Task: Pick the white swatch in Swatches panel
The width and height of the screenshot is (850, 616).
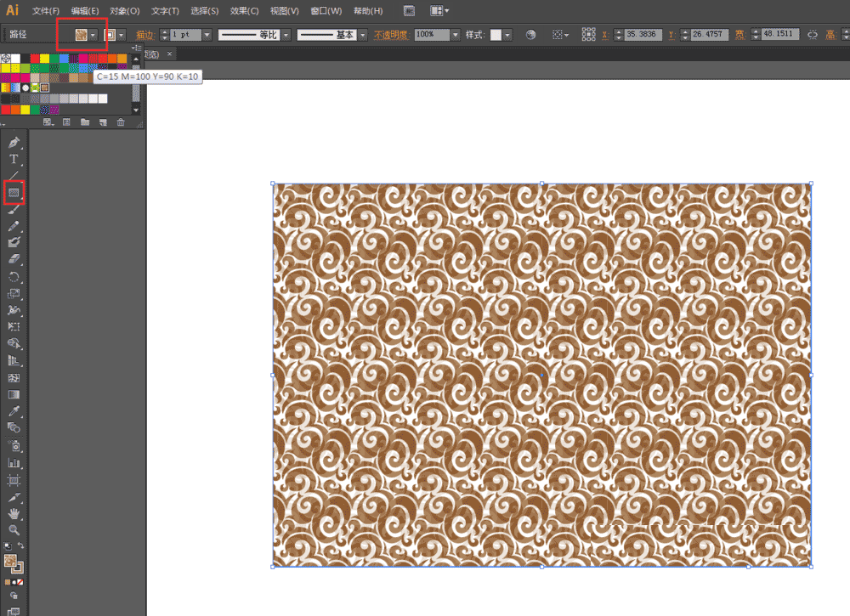Action: (x=16, y=59)
